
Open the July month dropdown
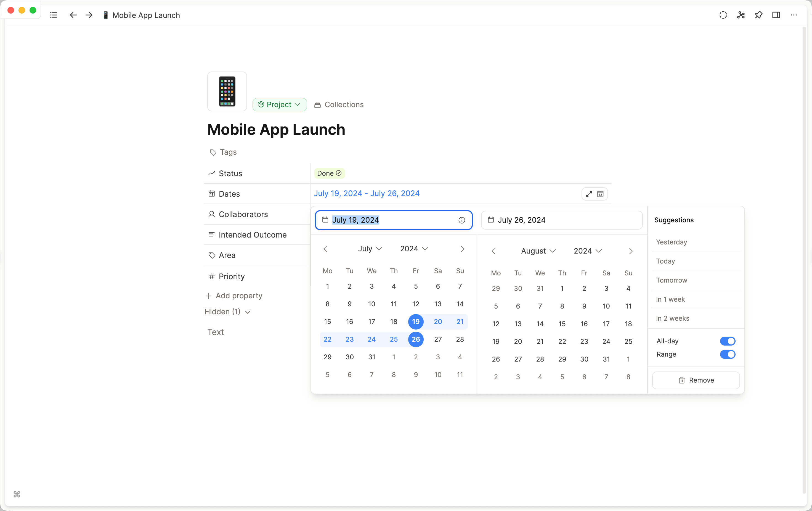pos(370,249)
